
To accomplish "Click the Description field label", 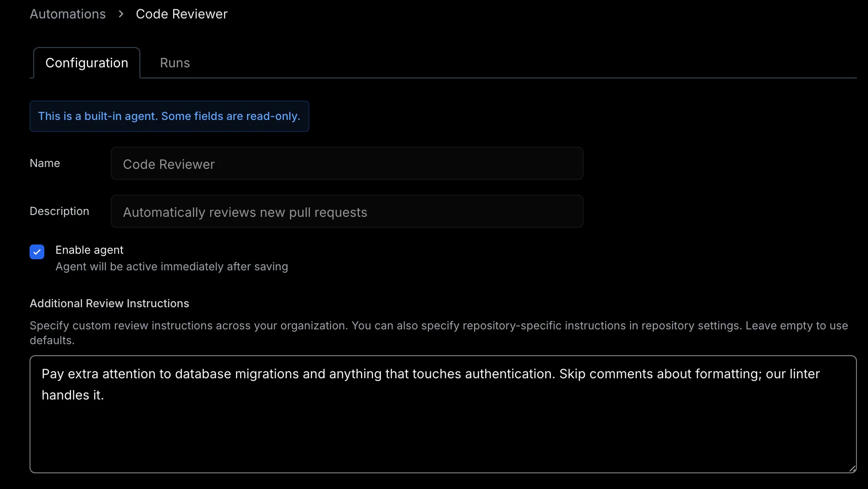I will [x=60, y=211].
